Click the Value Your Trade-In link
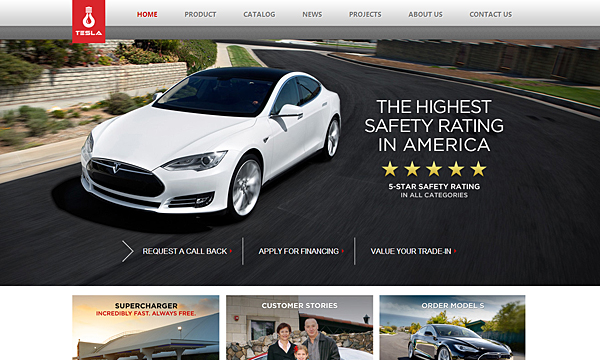Image resolution: width=600 pixels, height=360 pixels. (411, 251)
